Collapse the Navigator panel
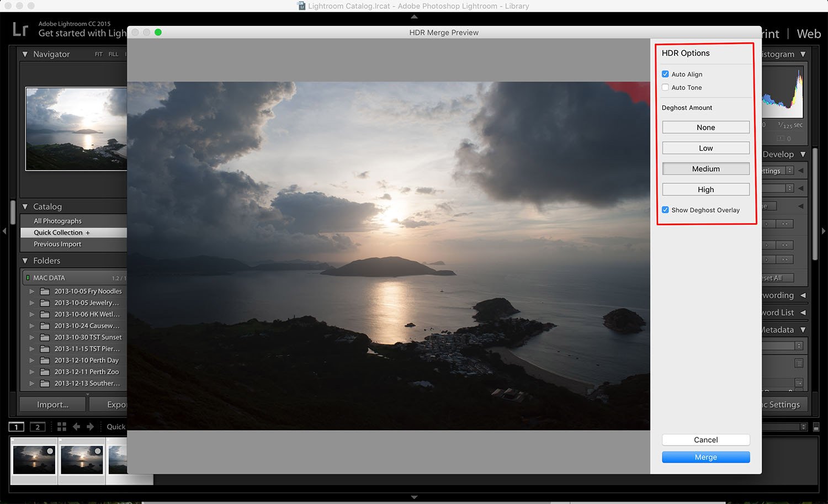The image size is (828, 504). pos(25,54)
